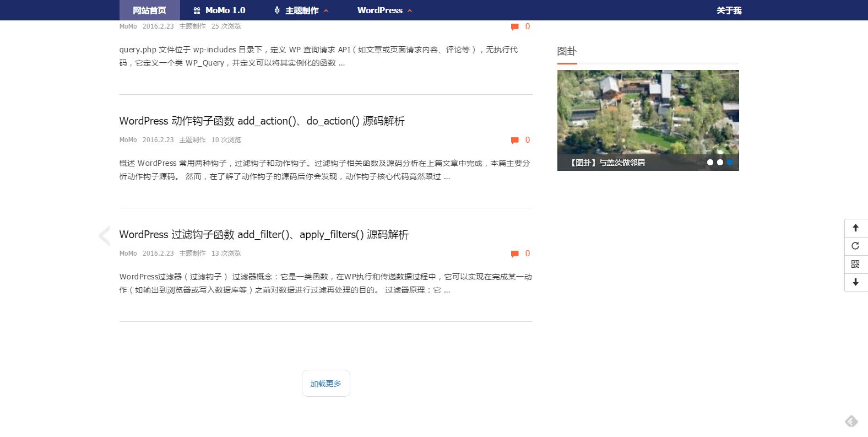Click comment bubble icon for add_action article

[514, 141]
